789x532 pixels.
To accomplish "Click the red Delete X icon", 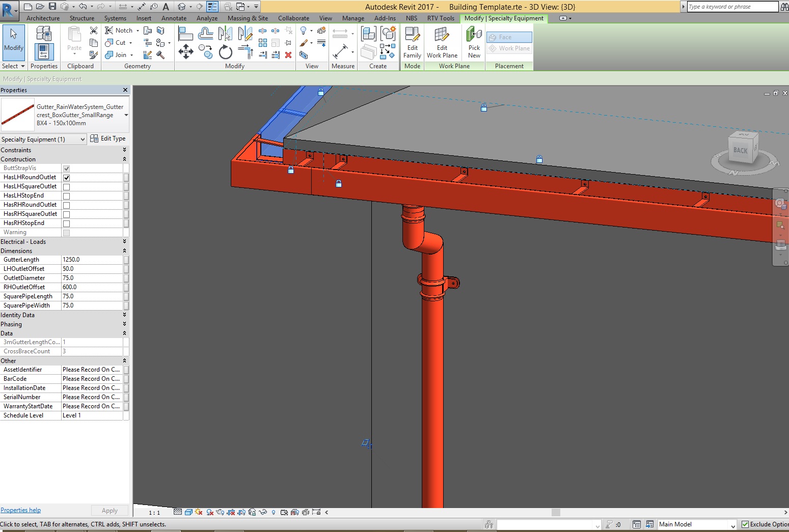I will [x=288, y=55].
